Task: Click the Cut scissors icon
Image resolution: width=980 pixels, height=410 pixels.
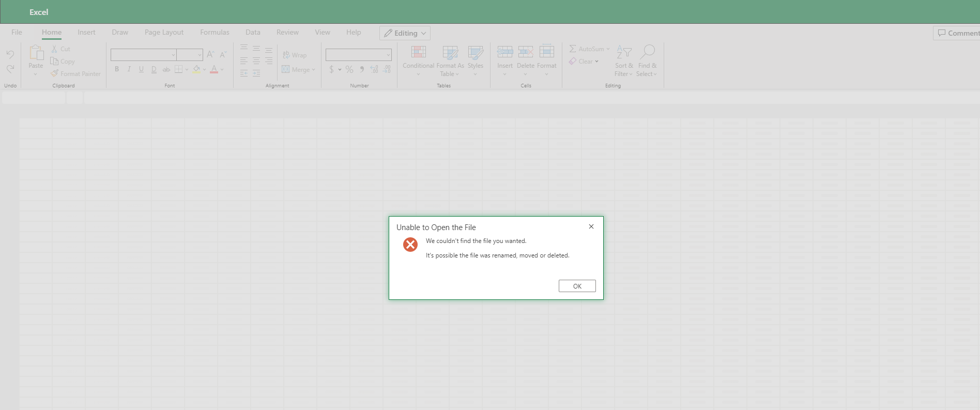Action: (x=54, y=49)
